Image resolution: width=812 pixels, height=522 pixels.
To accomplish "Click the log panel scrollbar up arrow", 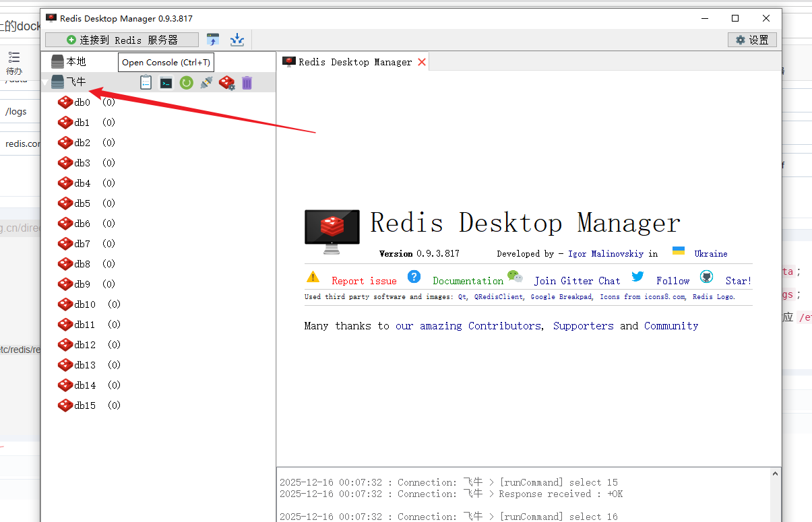I will click(x=776, y=475).
